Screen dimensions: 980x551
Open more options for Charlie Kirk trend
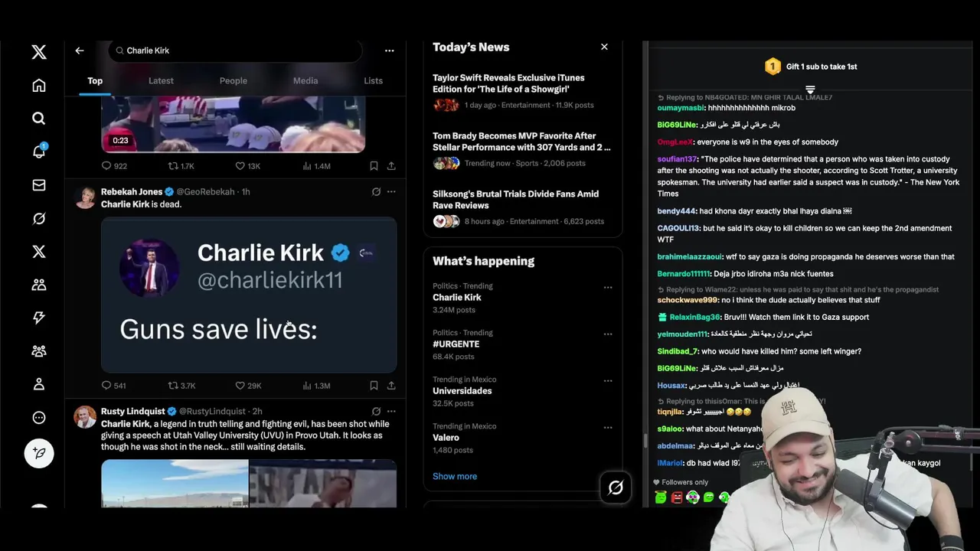(608, 288)
